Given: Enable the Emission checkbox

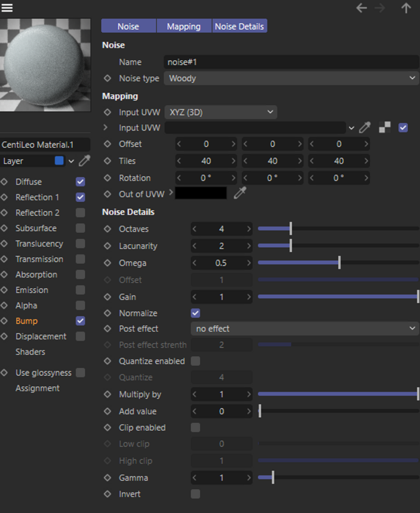Looking at the screenshot, I should pos(80,290).
